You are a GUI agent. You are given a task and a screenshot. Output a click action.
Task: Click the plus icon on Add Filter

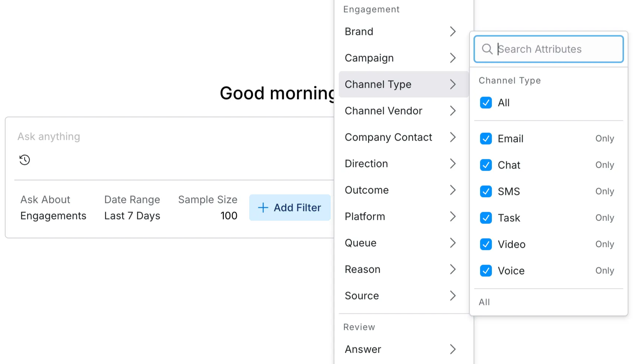click(x=263, y=208)
